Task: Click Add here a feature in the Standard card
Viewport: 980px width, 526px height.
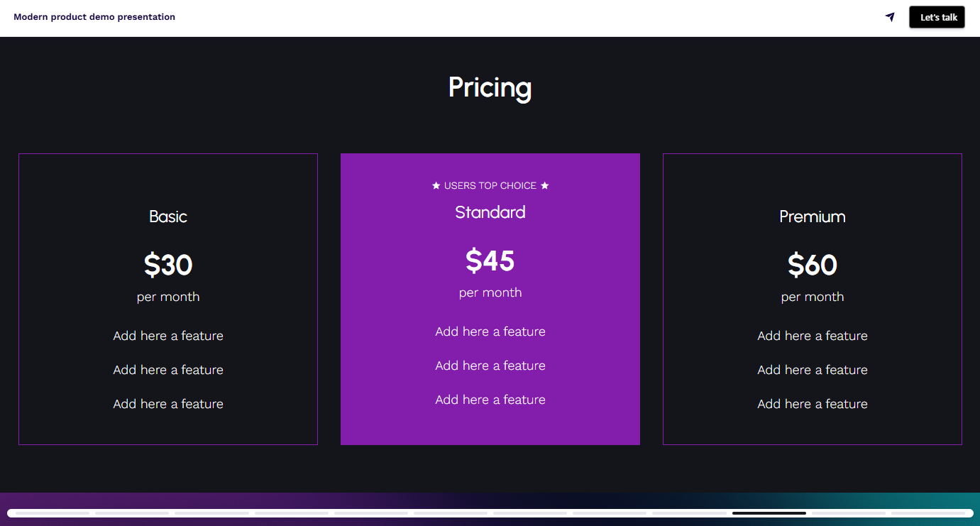Action: pos(490,331)
